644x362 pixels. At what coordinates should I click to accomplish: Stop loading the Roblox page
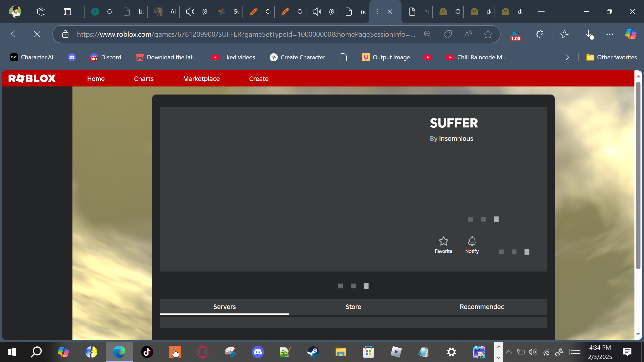[37, 34]
